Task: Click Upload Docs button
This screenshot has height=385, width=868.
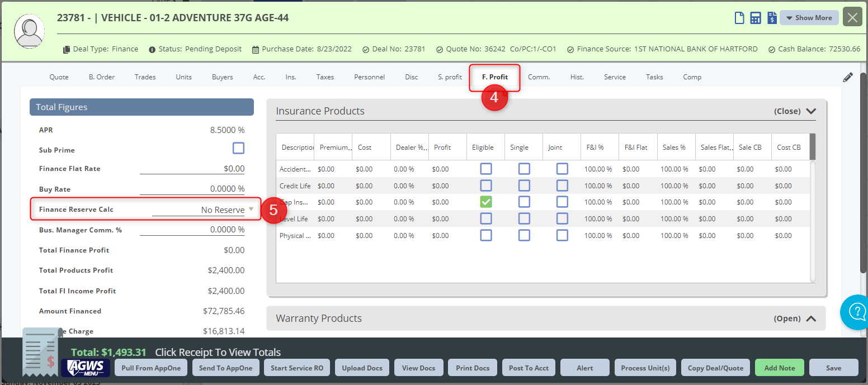Action: [362, 368]
